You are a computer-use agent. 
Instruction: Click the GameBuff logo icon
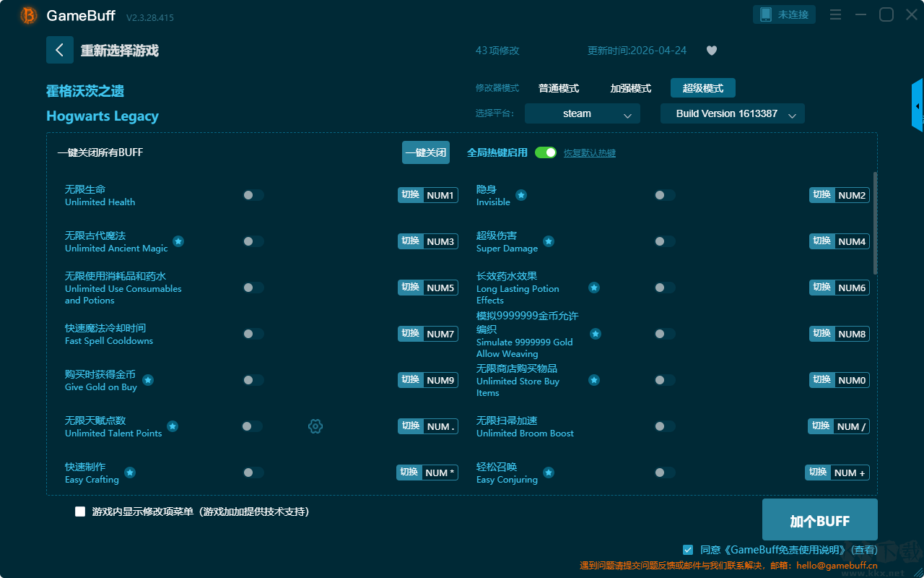coord(29,15)
